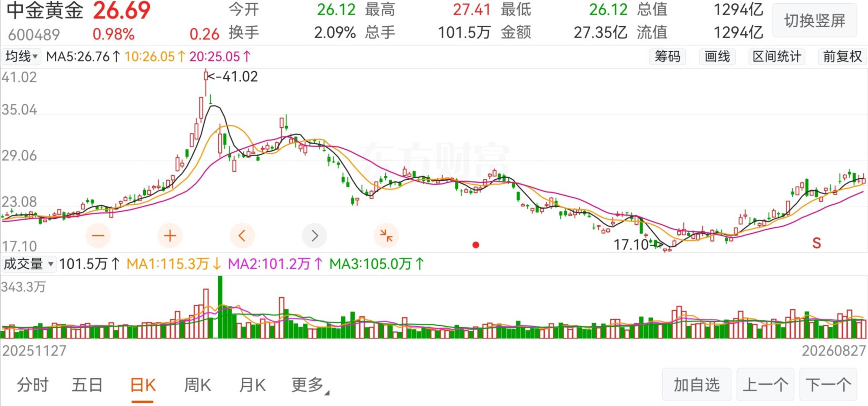Zoom in chart with plus icon
This screenshot has width=868, height=406.
pyautogui.click(x=170, y=235)
